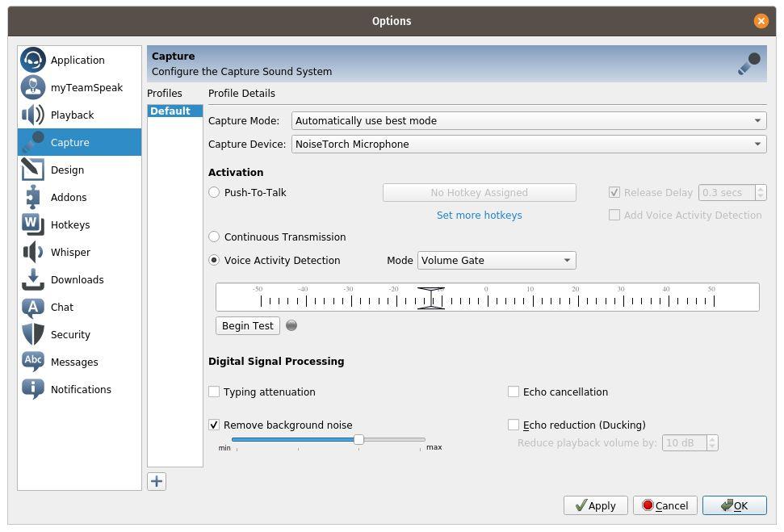The image size is (784, 532).
Task: Click the Addons puzzle piece icon
Action: coord(33,197)
